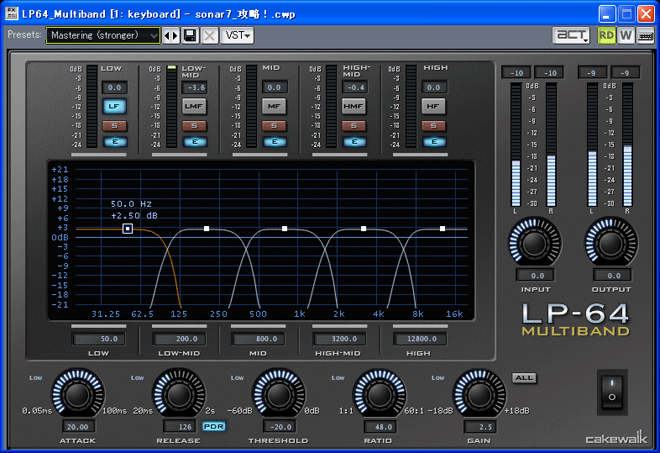Click the previous/next preset arrows button
This screenshot has height=453, width=660.
click(x=171, y=35)
